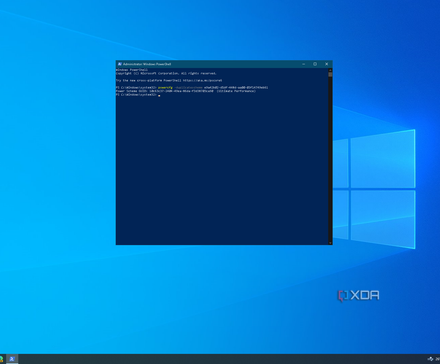This screenshot has width=440, height=364.
Task: Click the PowerShell vertical scrollbar thumb
Action: pyautogui.click(x=330, y=75)
